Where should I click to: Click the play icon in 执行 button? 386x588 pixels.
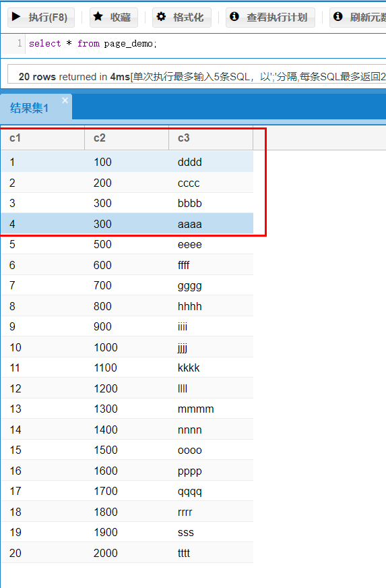pos(16,17)
